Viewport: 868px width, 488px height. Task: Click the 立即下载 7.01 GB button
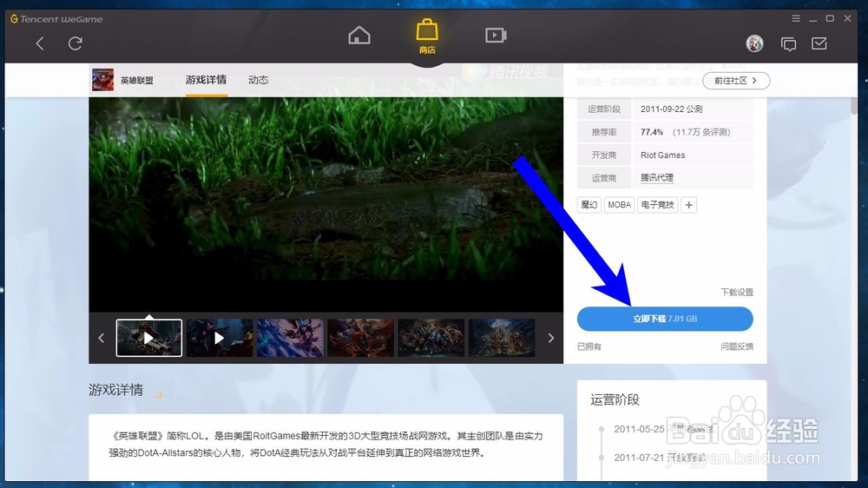tap(665, 319)
